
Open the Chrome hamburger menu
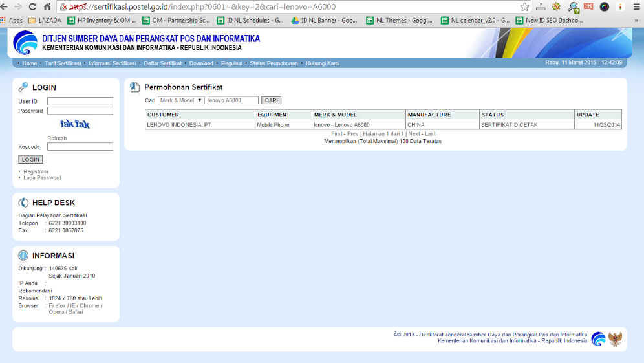(x=636, y=7)
